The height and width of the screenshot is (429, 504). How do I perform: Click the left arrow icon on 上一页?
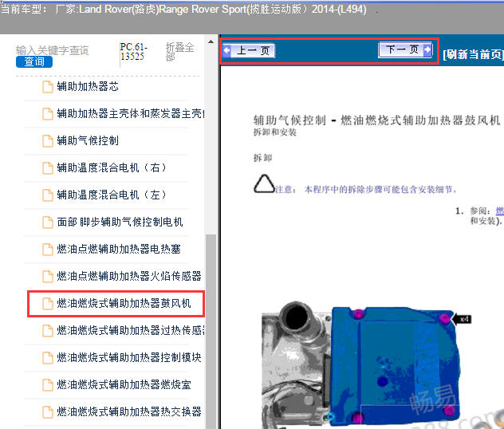coord(227,50)
